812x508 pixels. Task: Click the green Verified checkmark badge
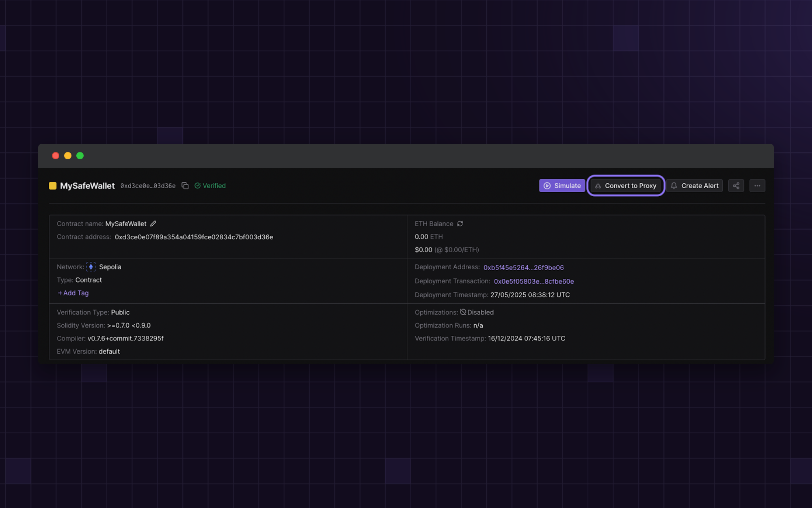click(210, 186)
